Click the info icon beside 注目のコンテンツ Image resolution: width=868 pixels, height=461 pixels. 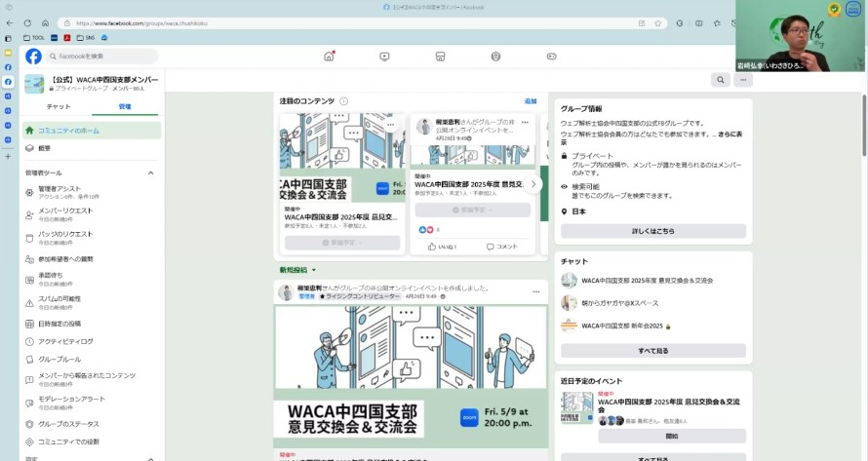344,101
